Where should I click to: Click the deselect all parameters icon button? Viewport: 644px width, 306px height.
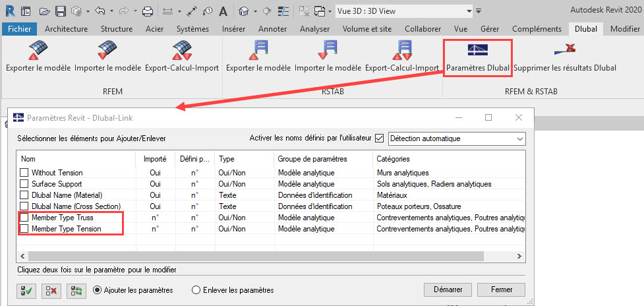pyautogui.click(x=51, y=291)
